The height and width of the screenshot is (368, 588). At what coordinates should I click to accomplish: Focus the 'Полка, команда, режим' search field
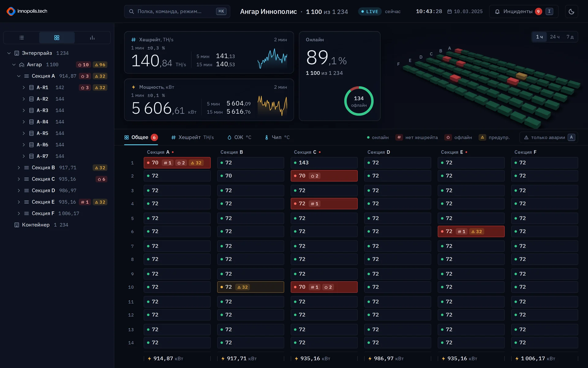(x=177, y=11)
